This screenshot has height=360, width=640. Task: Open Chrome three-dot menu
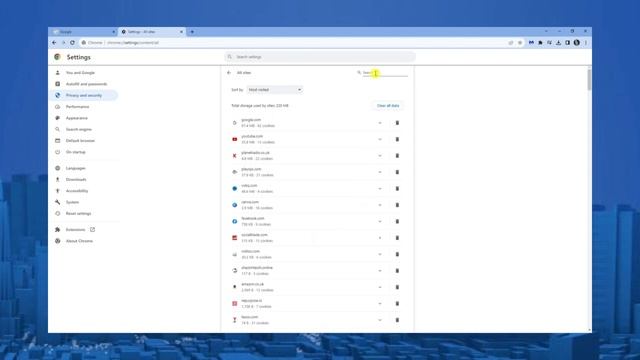tap(586, 42)
